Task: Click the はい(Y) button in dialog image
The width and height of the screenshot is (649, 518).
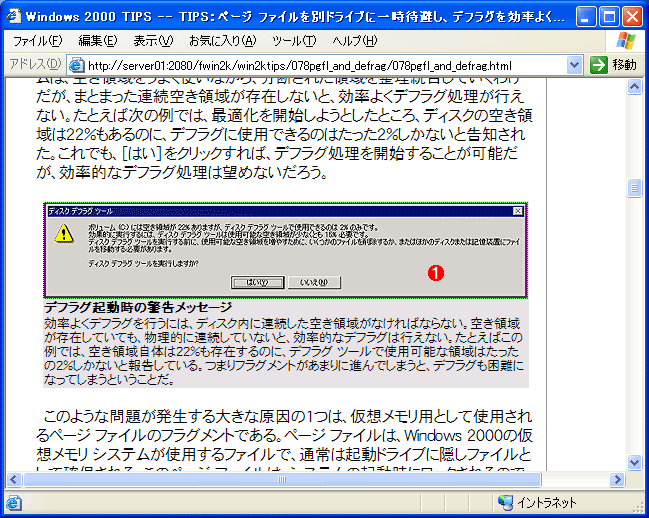Action: point(257,283)
